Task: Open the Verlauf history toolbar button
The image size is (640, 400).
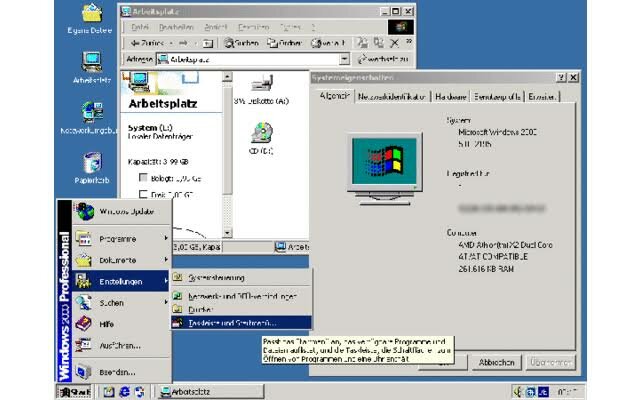Action: pos(328,43)
